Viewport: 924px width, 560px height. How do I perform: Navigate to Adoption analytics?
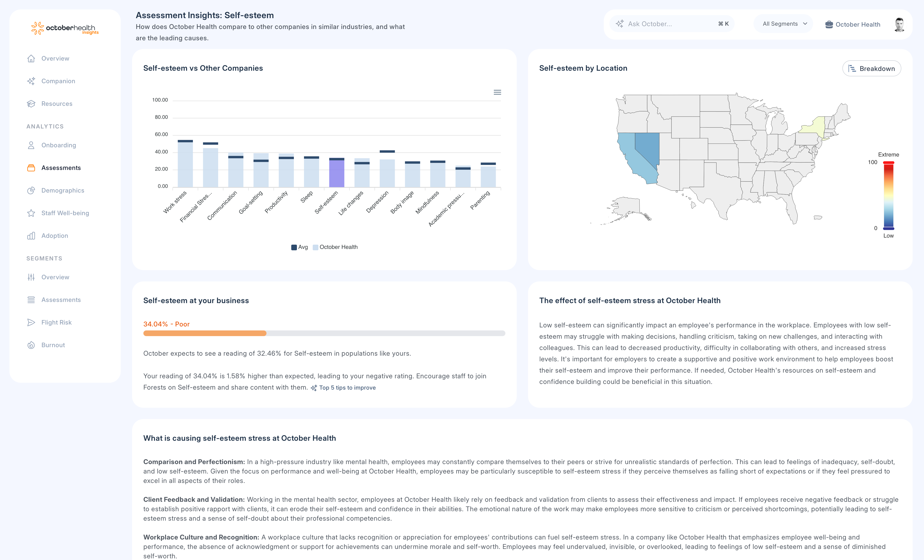click(55, 236)
